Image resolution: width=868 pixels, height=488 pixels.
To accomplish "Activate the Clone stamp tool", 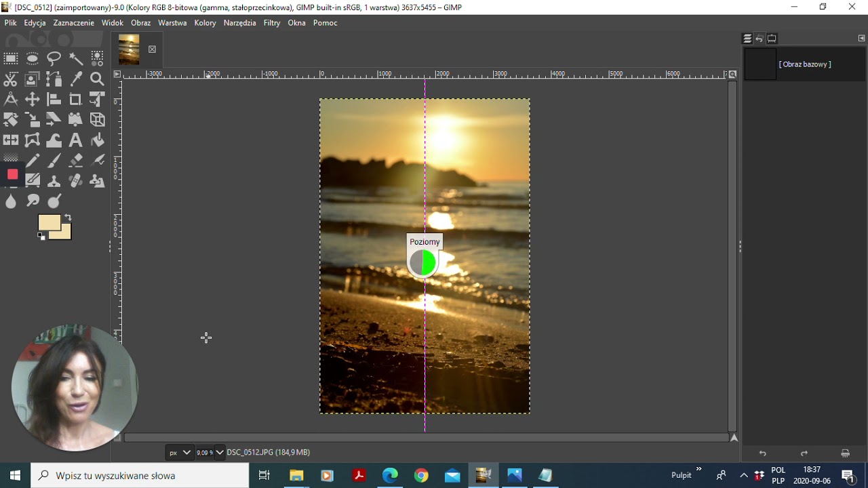I will [x=54, y=181].
